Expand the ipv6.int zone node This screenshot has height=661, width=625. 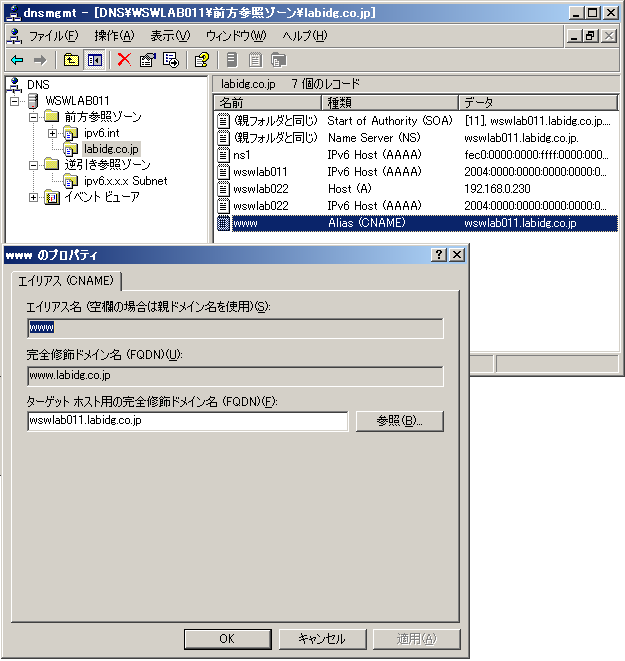click(x=52, y=134)
